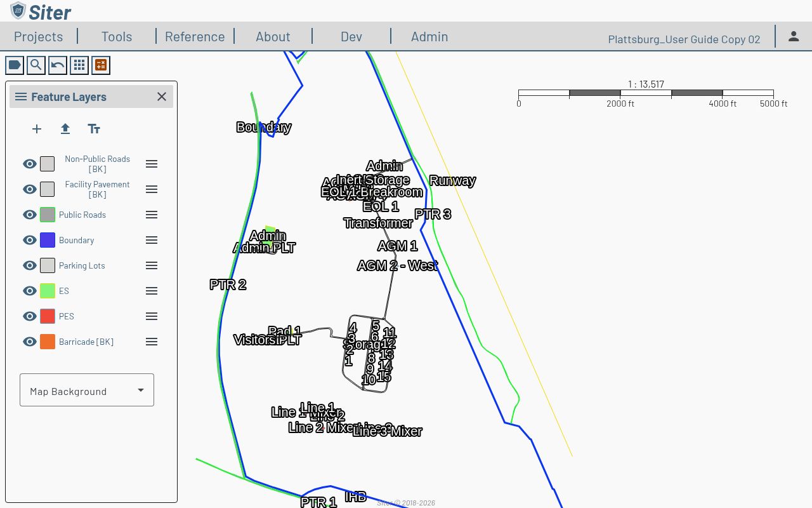Select the Public Roads layer name
This screenshot has width=812, height=508.
pyautogui.click(x=82, y=215)
